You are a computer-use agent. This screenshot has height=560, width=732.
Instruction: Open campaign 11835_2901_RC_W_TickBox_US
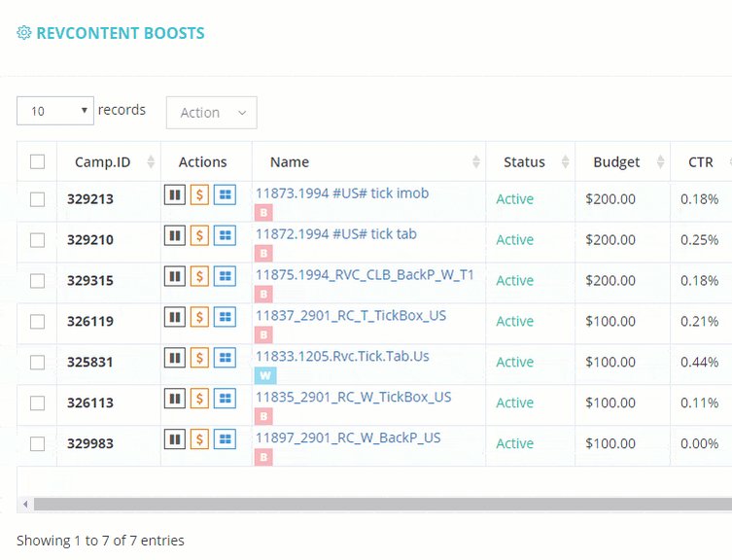[354, 397]
